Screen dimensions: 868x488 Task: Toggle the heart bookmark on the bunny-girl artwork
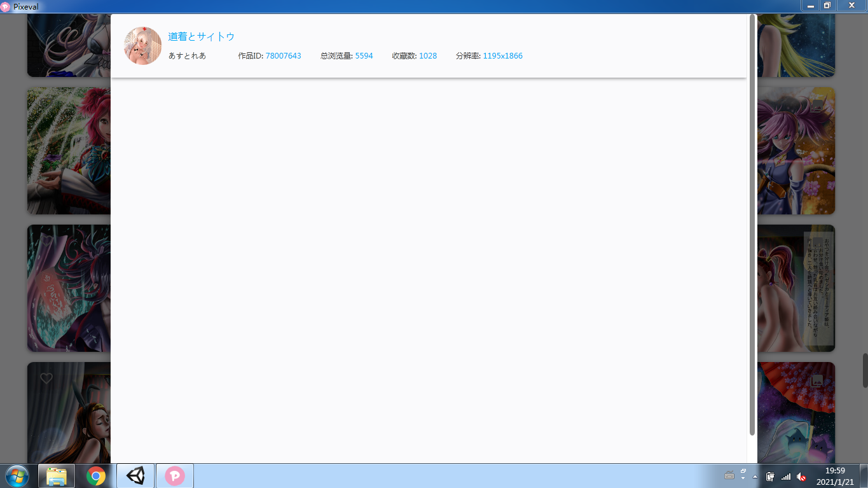click(x=45, y=377)
